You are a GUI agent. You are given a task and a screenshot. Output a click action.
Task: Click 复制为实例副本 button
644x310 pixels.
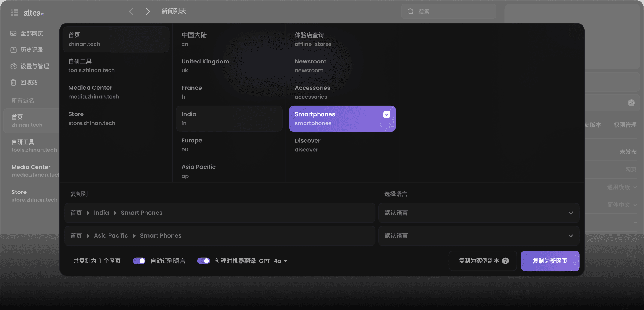click(483, 261)
